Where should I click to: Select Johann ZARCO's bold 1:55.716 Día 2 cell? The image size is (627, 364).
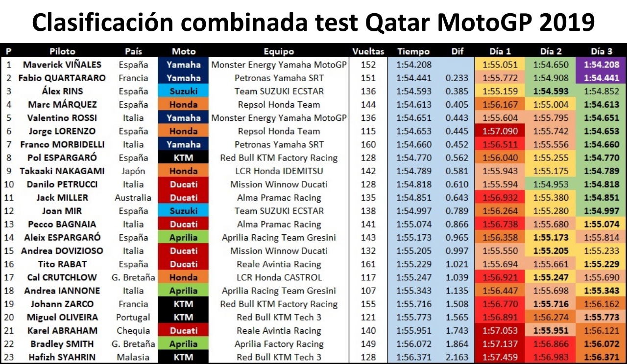551,304
